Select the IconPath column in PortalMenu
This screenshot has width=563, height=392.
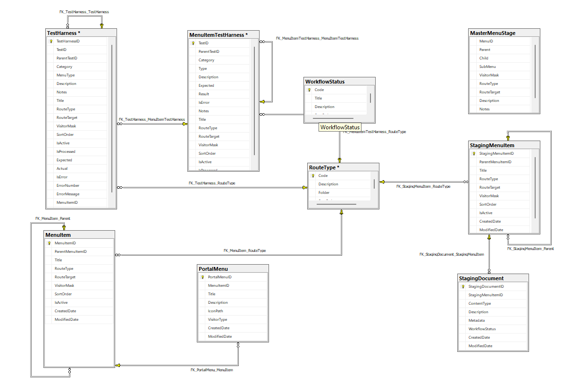(233, 311)
